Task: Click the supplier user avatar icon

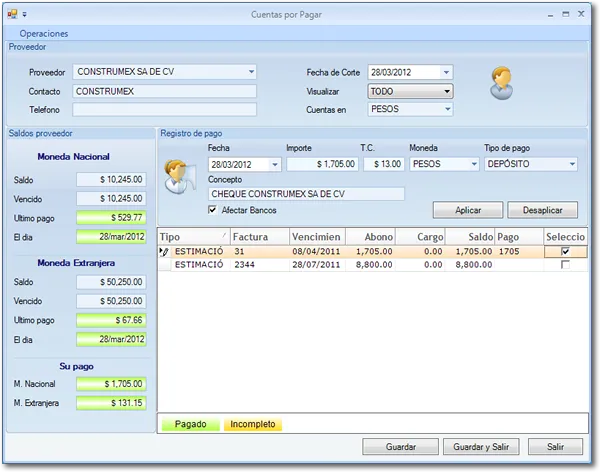Action: [501, 83]
